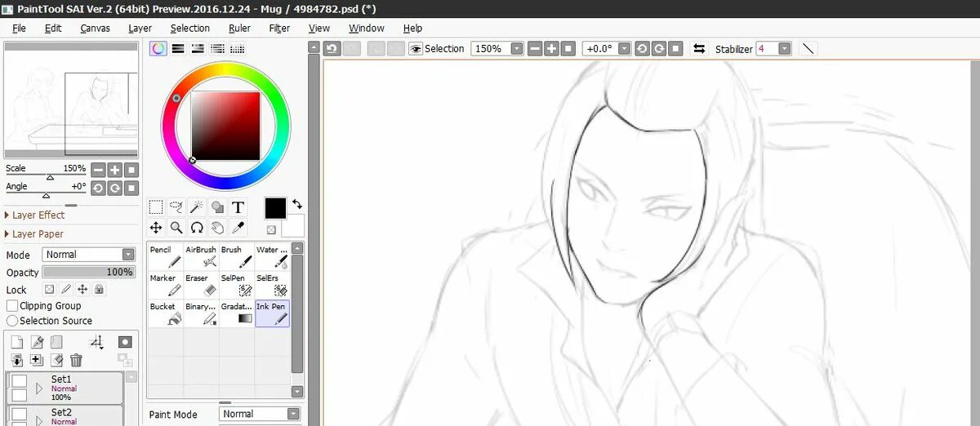The width and height of the screenshot is (980, 426).
Task: Delete layer with trash icon
Action: (76, 360)
